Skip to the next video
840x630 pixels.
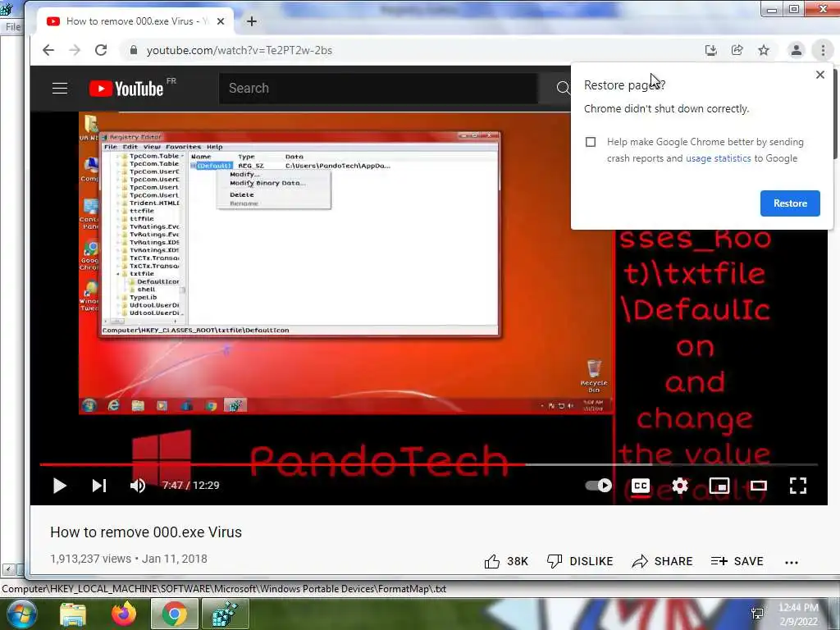point(99,486)
